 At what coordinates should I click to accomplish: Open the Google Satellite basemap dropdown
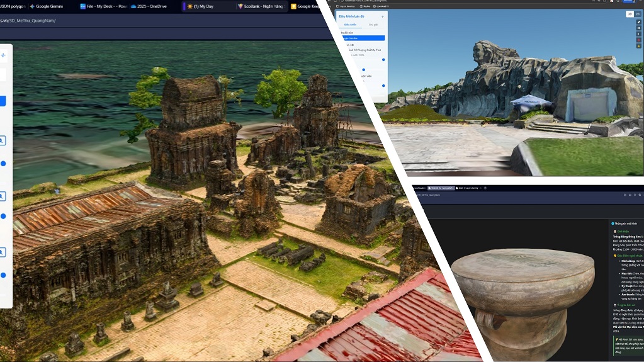click(363, 38)
